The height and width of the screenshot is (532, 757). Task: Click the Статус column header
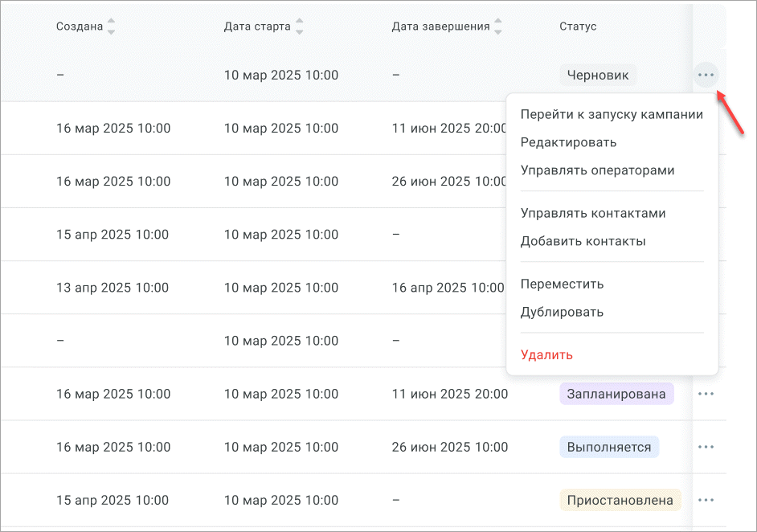[578, 27]
